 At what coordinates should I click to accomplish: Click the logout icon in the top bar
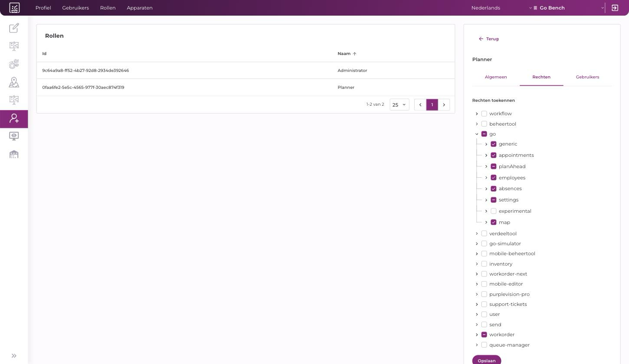[615, 8]
